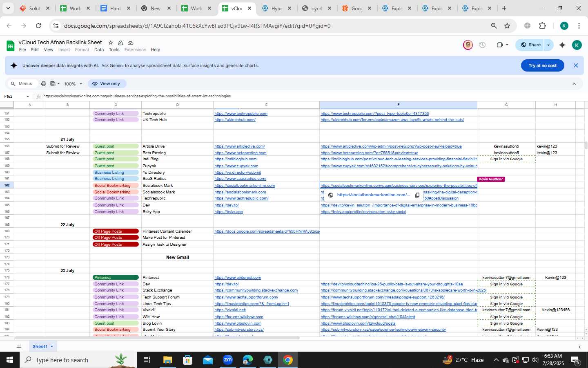Click the video call camera icon

[500, 45]
